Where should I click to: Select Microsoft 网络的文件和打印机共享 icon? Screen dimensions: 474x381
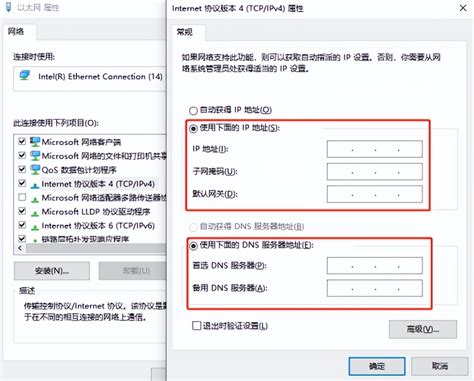35,156
